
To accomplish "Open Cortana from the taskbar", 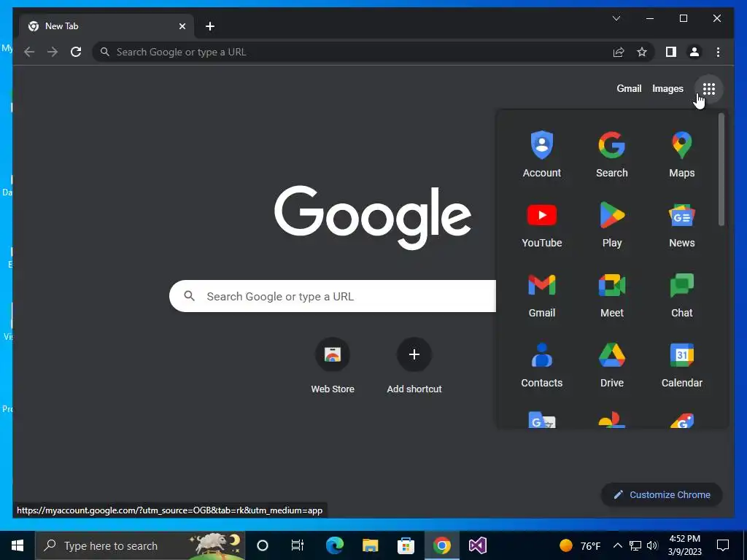I will click(263, 545).
